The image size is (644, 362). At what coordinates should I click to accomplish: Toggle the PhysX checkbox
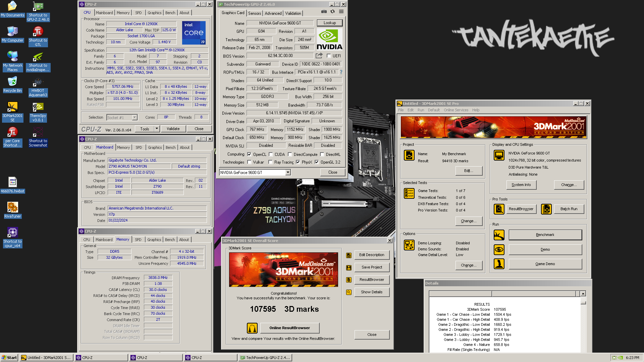[298, 162]
